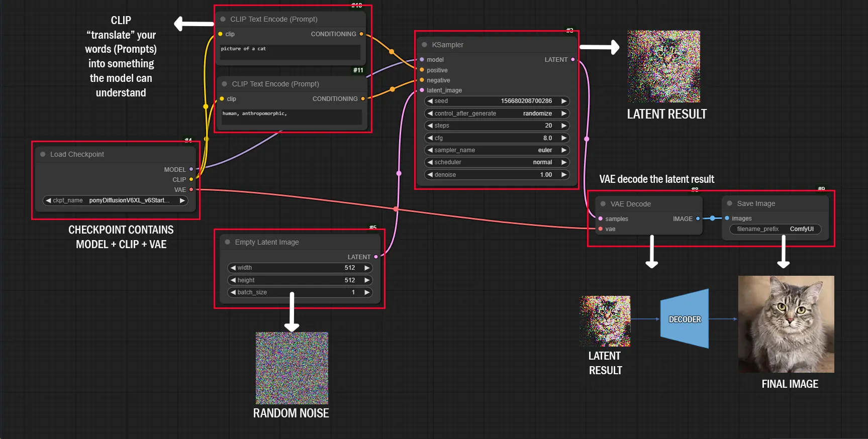Open the scheduler dropdown set to normal
868x439 pixels.
497,162
